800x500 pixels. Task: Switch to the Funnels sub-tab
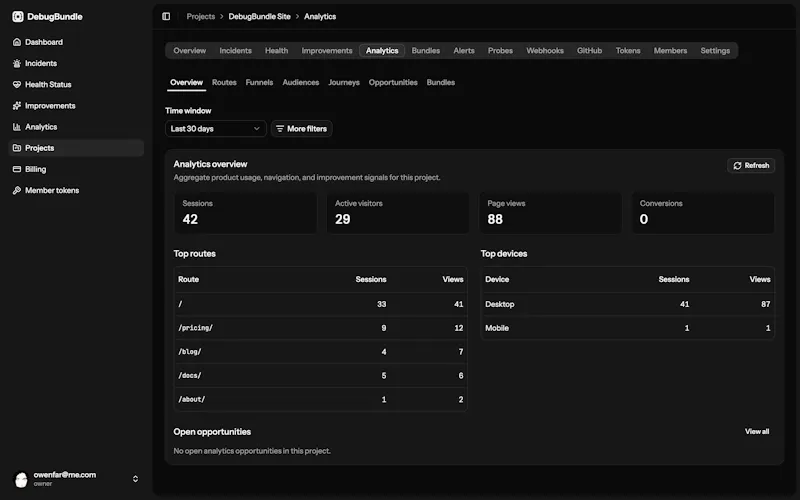point(259,83)
